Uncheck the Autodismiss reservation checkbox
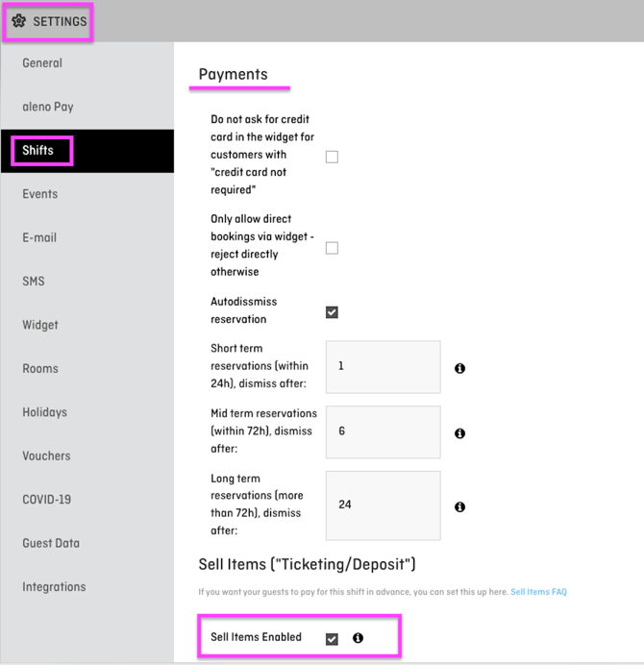 click(332, 312)
